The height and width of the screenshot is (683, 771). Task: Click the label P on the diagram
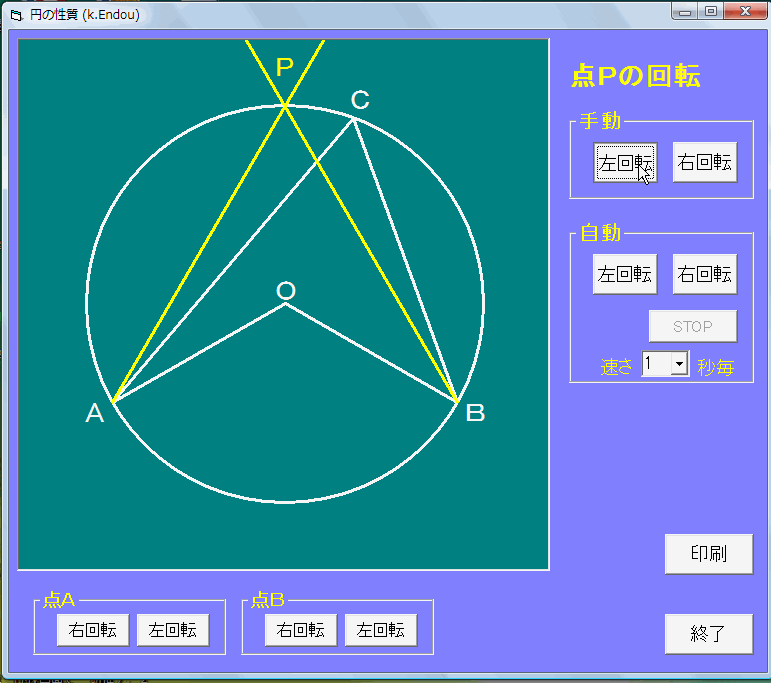coord(285,66)
